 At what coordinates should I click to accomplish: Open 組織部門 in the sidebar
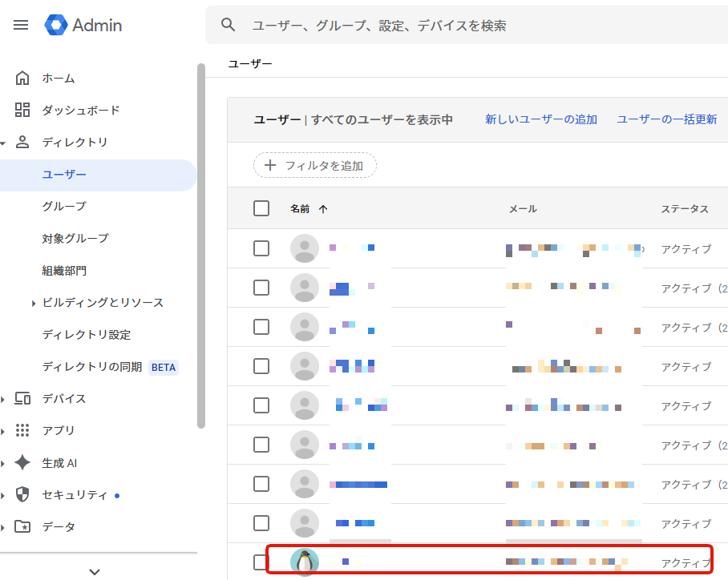point(64,270)
